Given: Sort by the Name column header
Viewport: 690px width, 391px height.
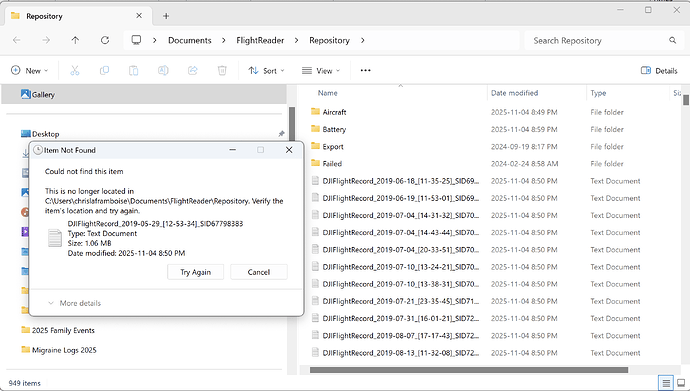Looking at the screenshot, I should coord(328,93).
